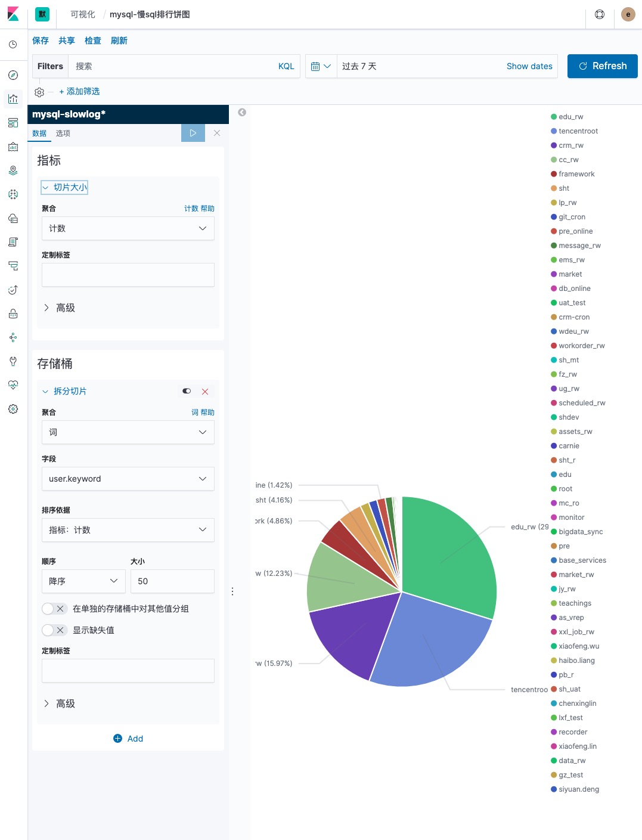The image size is (642, 840).
Task: Apply changes with the play button
Action: pos(193,133)
